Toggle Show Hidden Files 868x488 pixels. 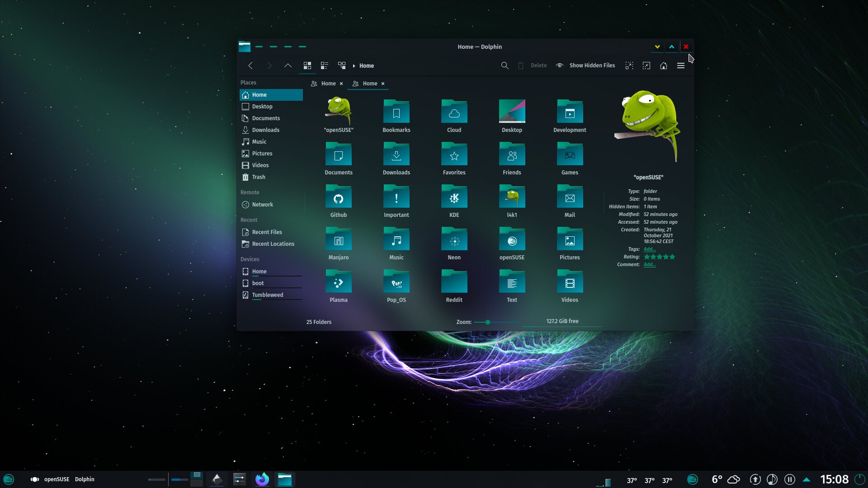pyautogui.click(x=585, y=66)
